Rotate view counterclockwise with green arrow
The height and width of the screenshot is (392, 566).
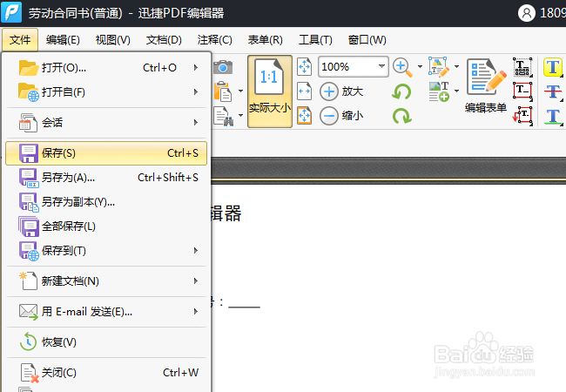(x=401, y=91)
